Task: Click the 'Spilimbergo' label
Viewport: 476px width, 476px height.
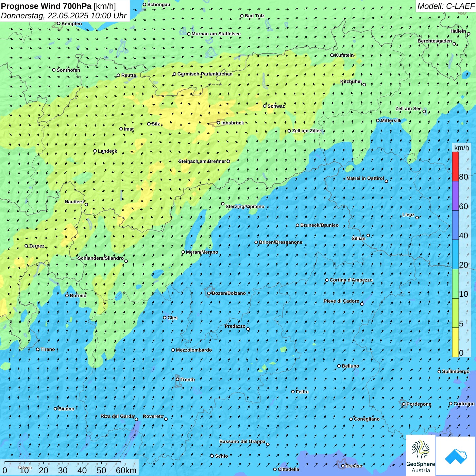Action: pyautogui.click(x=456, y=371)
